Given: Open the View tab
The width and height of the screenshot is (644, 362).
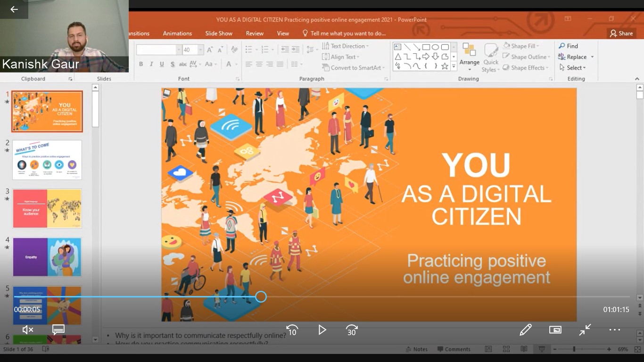Looking at the screenshot, I should pyautogui.click(x=283, y=33).
